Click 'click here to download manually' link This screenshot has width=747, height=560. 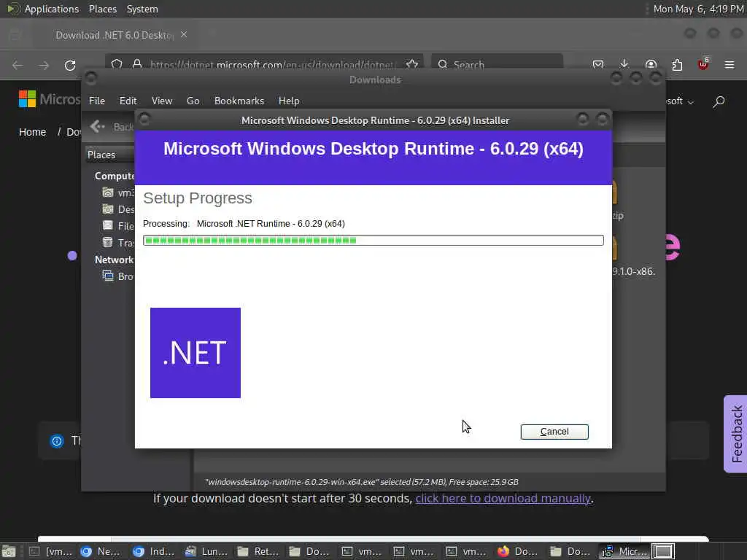click(503, 498)
